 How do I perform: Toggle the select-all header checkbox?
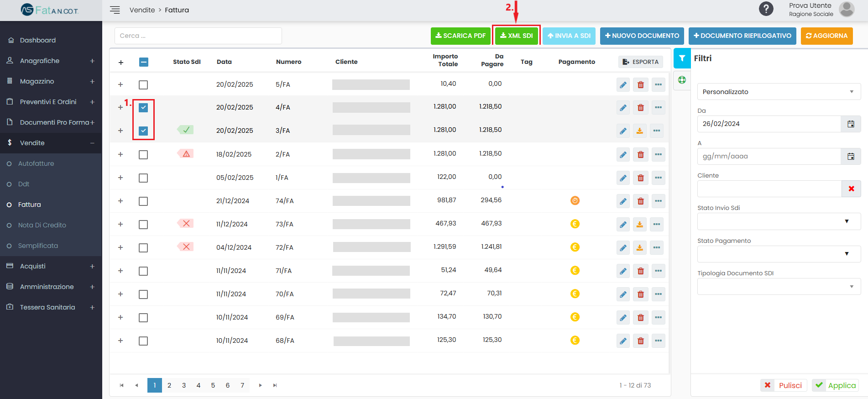(x=143, y=62)
